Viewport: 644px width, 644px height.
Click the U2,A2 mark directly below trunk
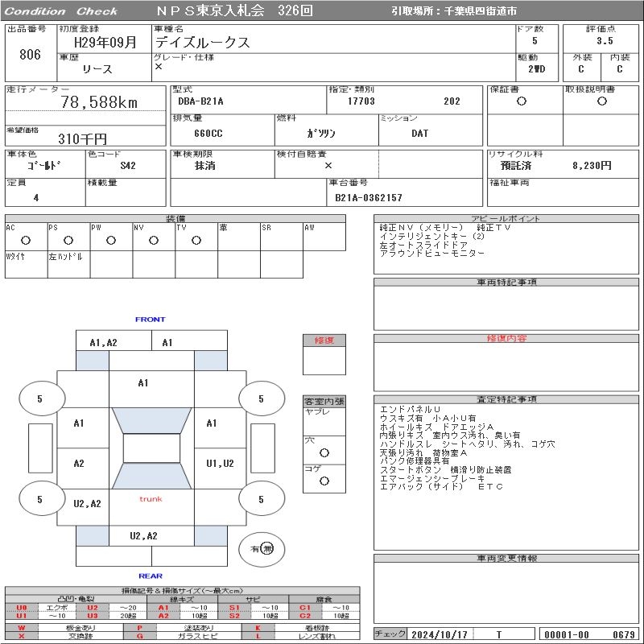pos(143,535)
